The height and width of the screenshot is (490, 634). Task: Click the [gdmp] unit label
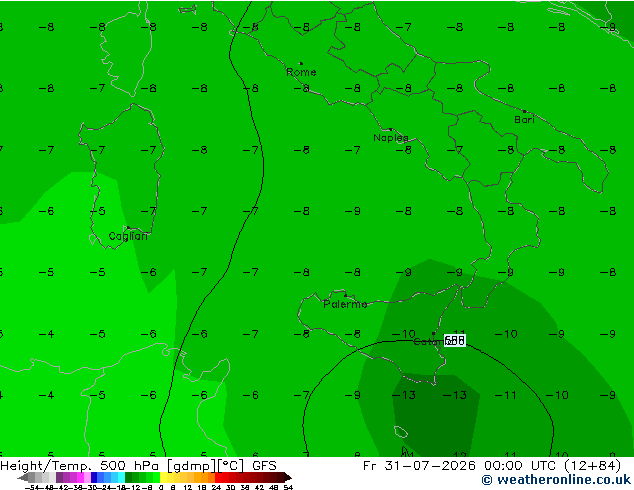coord(191,466)
